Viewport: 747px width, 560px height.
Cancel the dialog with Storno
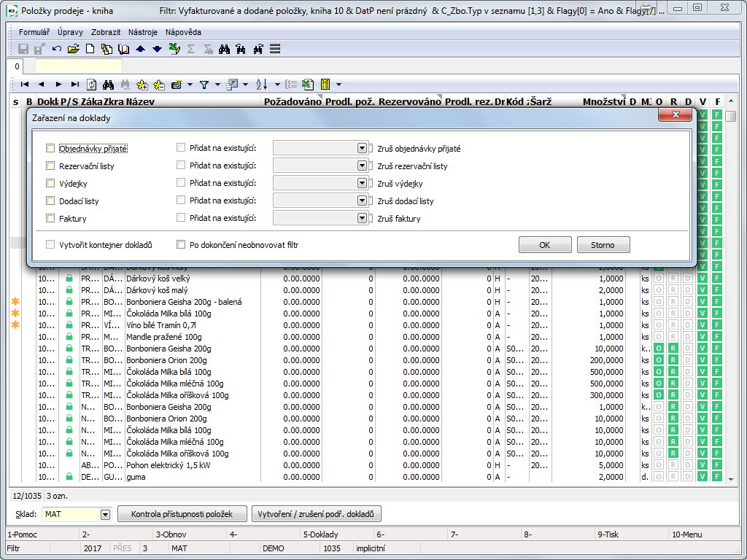pos(603,245)
